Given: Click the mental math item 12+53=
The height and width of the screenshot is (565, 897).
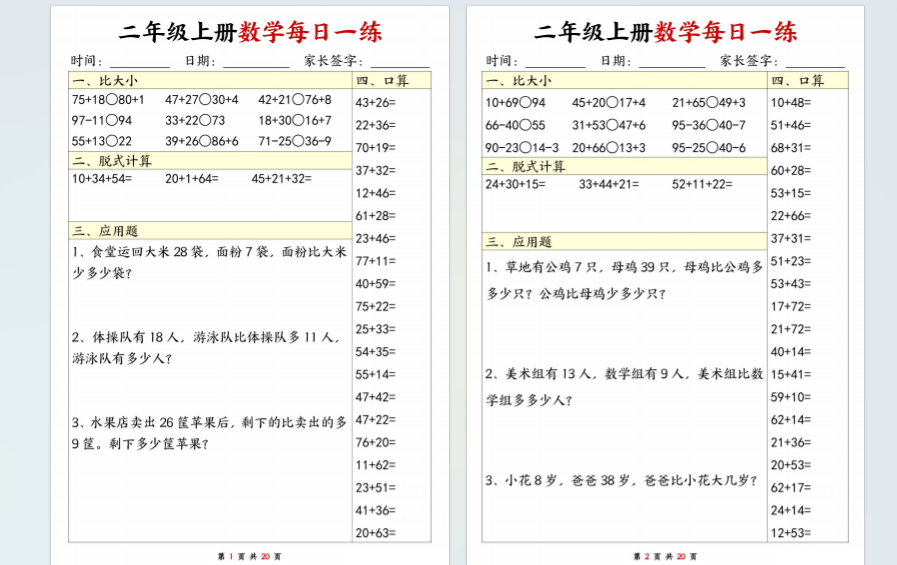Looking at the screenshot, I should point(791,533).
